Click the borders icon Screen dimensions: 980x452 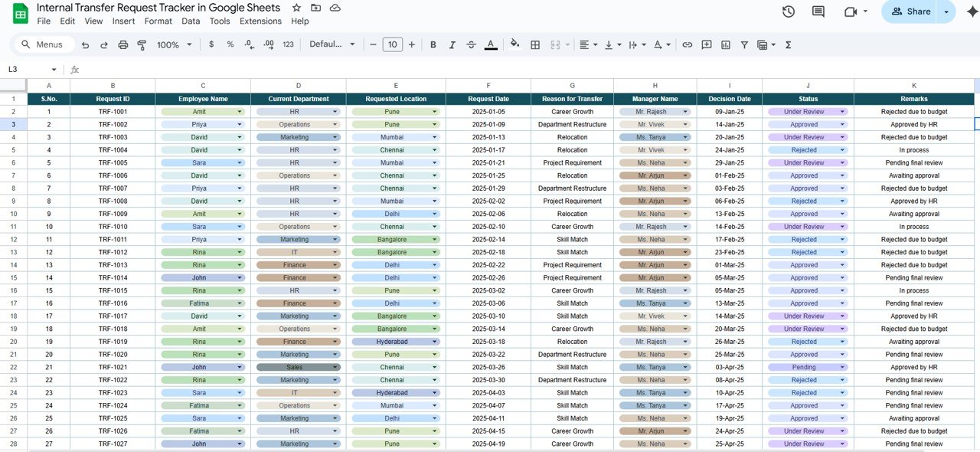(x=535, y=45)
